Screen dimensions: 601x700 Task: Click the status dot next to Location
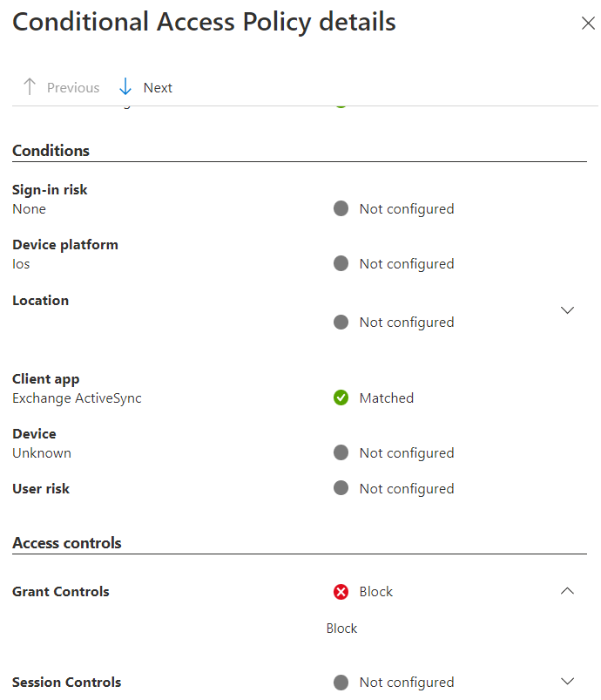pos(341,322)
